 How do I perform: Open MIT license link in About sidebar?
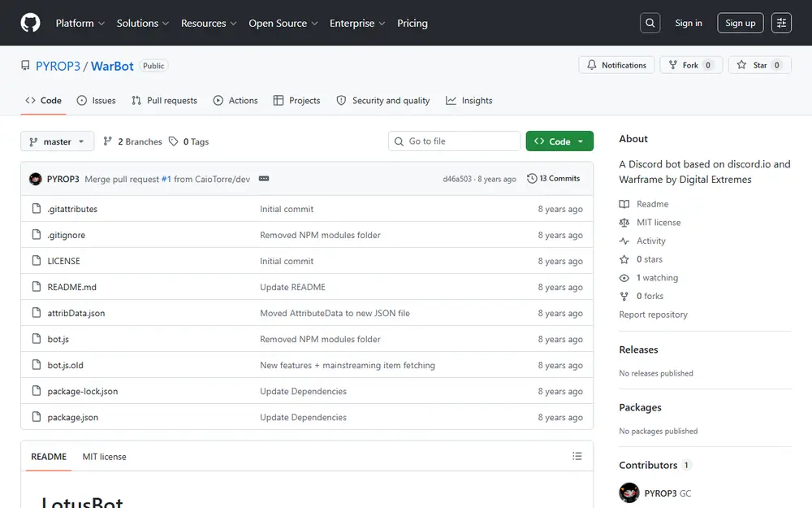(x=650, y=223)
